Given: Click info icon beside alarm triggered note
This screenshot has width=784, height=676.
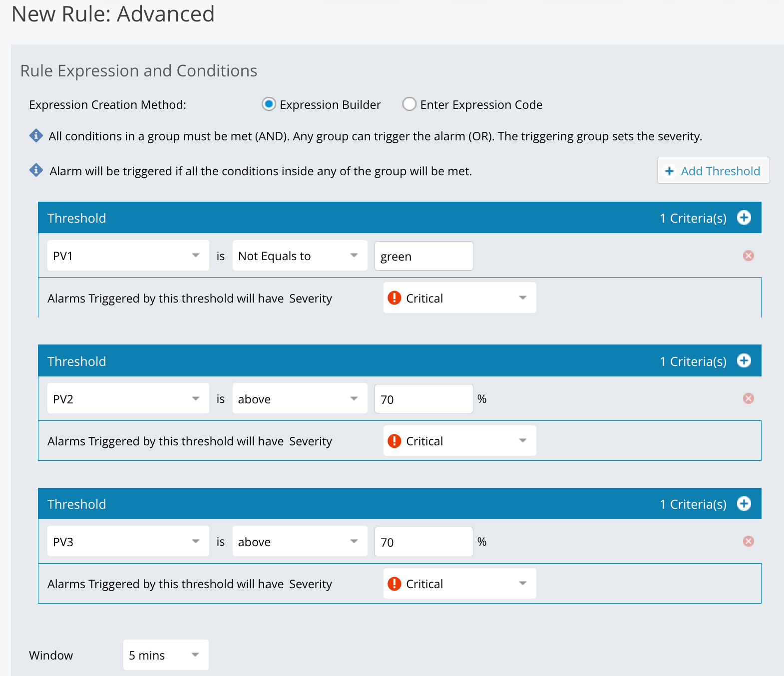Looking at the screenshot, I should click(x=36, y=170).
